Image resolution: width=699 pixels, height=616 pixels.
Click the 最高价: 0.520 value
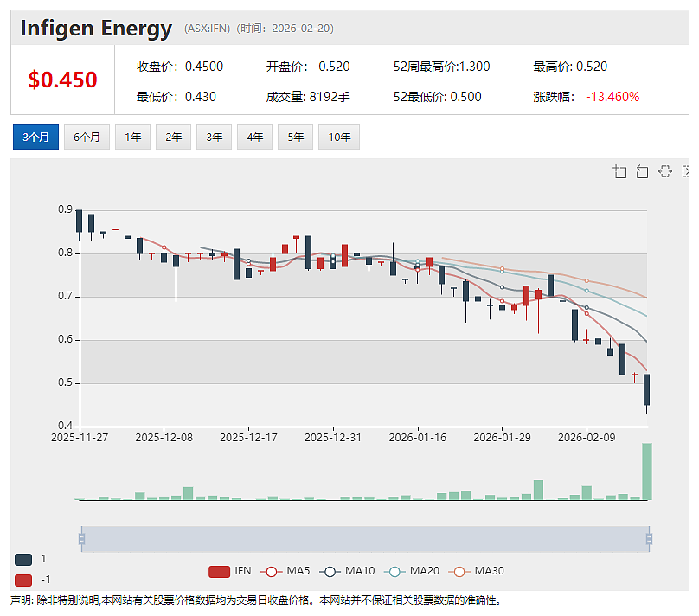pos(570,67)
